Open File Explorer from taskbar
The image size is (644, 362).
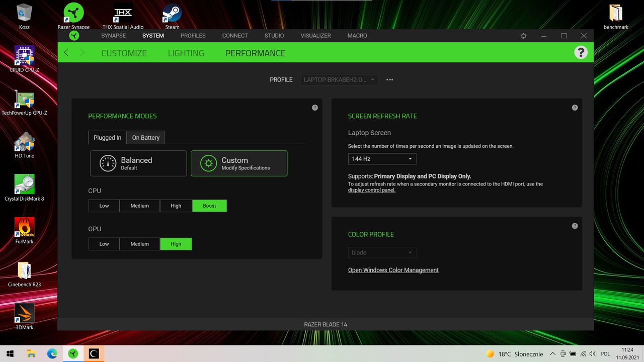coord(31,353)
